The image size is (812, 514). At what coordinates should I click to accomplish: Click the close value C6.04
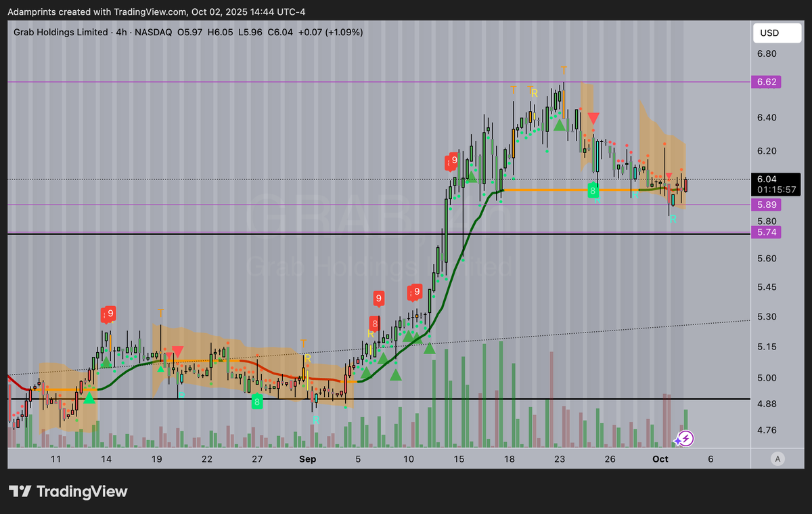(279, 32)
